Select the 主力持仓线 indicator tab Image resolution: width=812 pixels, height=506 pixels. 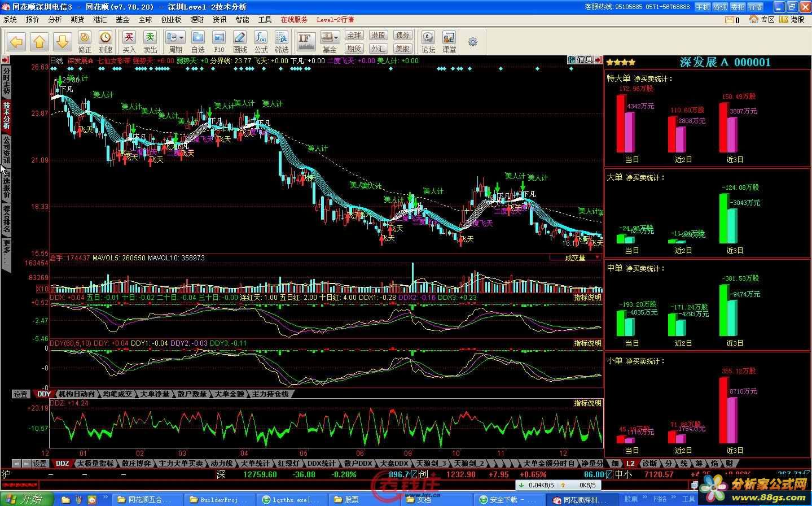(270, 394)
